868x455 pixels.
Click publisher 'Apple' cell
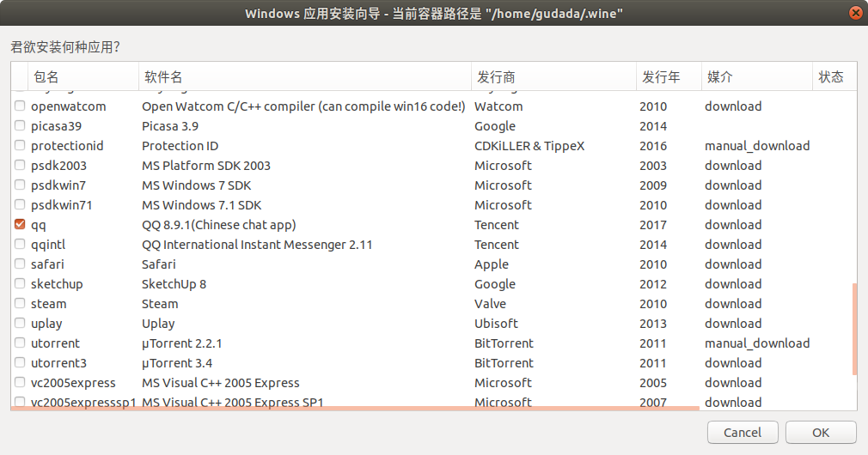pyautogui.click(x=491, y=264)
